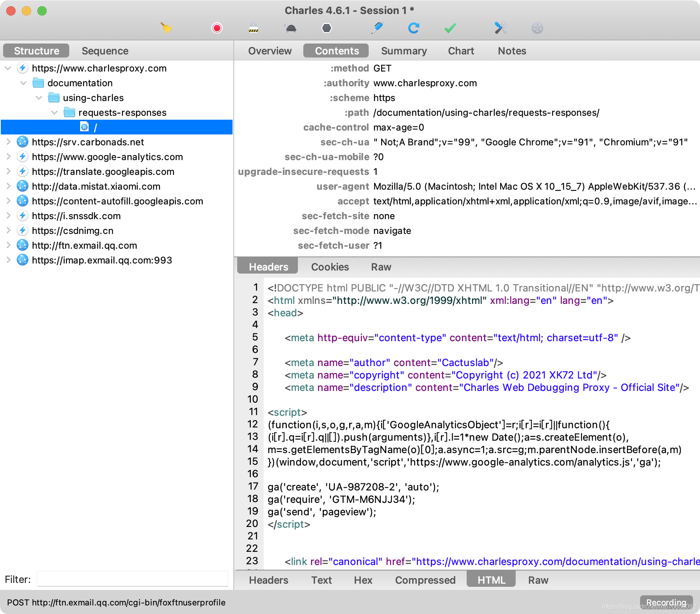Click the Repeat refresh icon
The image size is (700, 614).
tap(413, 28)
